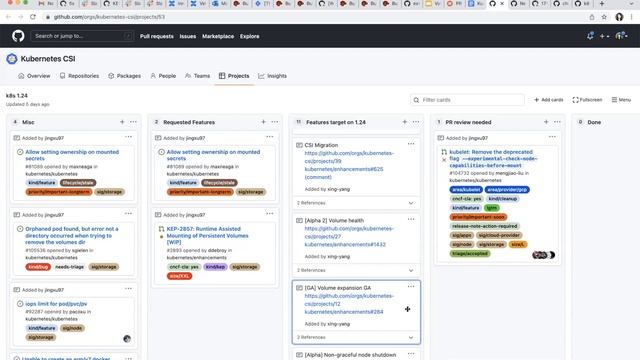Screen dimensions: 640x360
Task: Open Issues in top navigation
Action: click(188, 36)
